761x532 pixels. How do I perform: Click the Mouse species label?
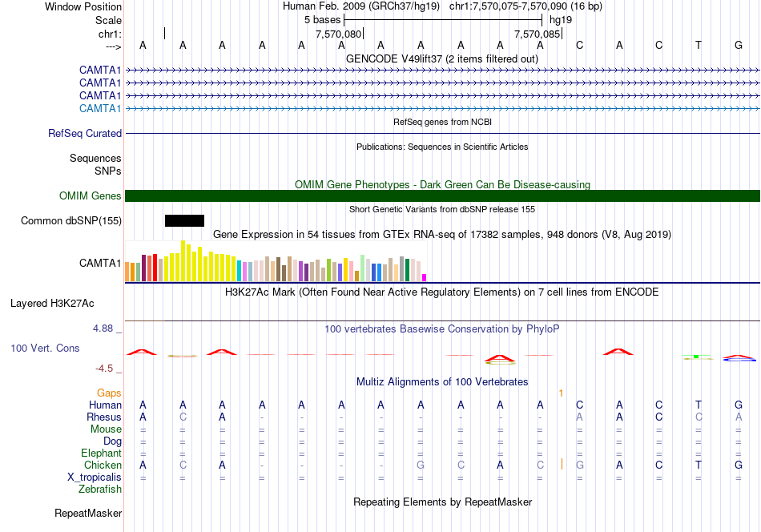[x=106, y=429]
